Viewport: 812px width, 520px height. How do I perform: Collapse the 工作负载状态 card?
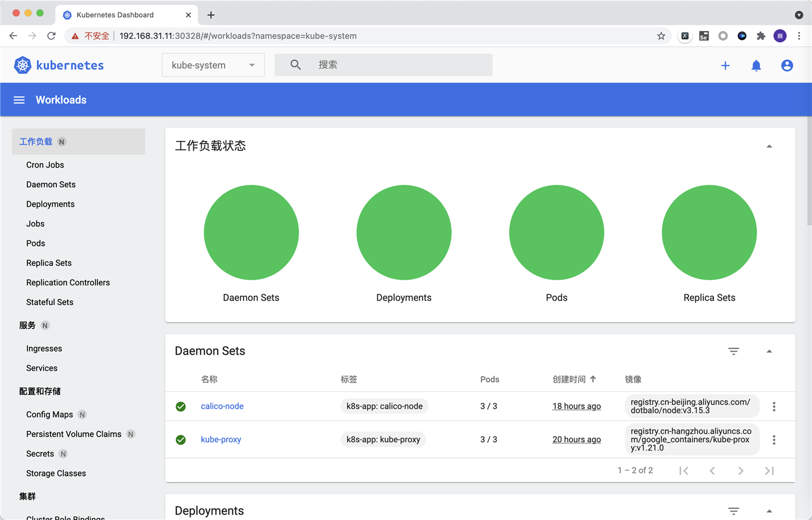pyautogui.click(x=769, y=146)
